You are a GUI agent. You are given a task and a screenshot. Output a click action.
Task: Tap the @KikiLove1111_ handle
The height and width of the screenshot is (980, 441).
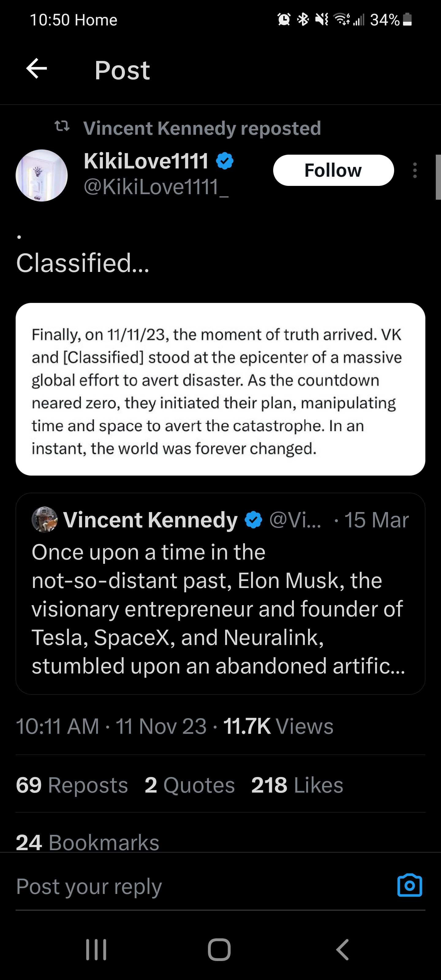coord(156,187)
